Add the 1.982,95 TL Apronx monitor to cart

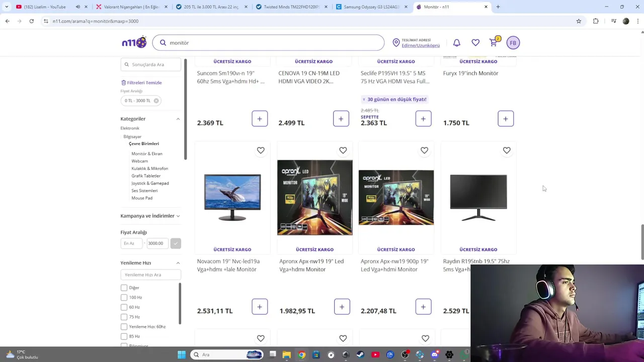[342, 307]
